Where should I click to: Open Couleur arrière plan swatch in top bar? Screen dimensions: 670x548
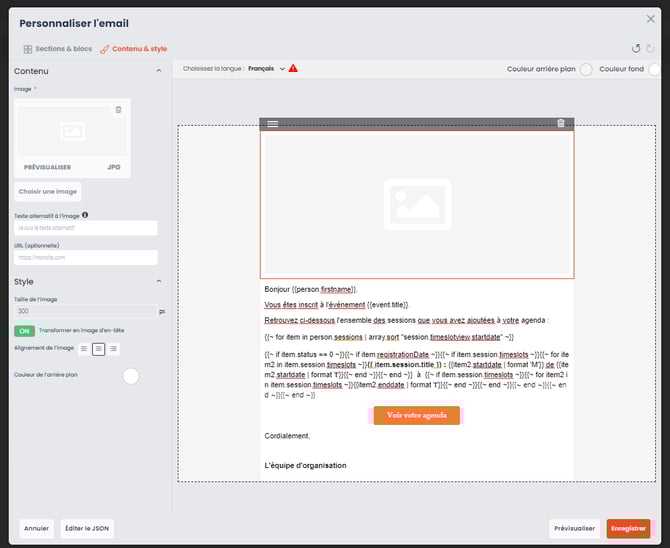click(586, 68)
